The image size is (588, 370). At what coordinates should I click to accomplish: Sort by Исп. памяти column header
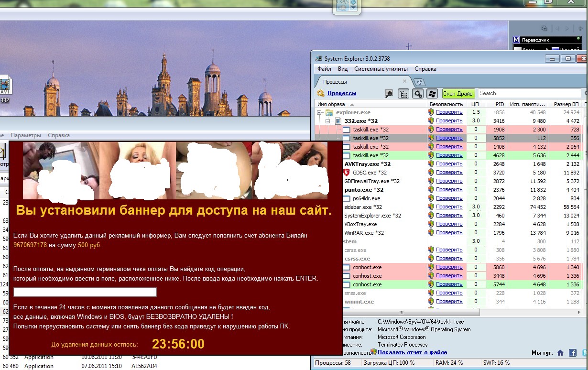pyautogui.click(x=527, y=104)
